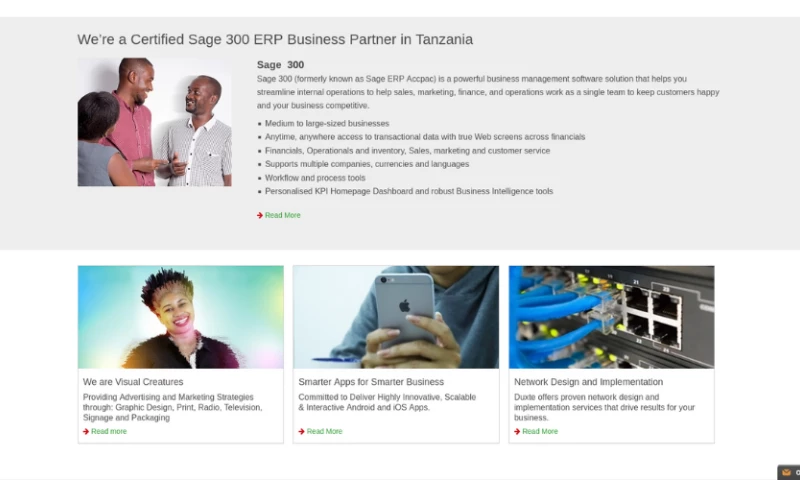
Task: Click the bold "Sage 300" subheading
Action: click(x=280, y=65)
